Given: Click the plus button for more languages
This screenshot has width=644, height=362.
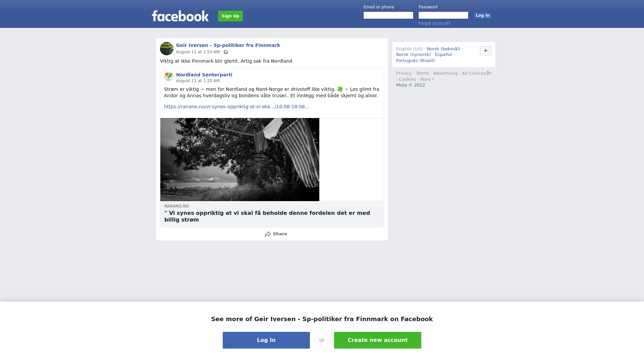Looking at the screenshot, I should (486, 51).
